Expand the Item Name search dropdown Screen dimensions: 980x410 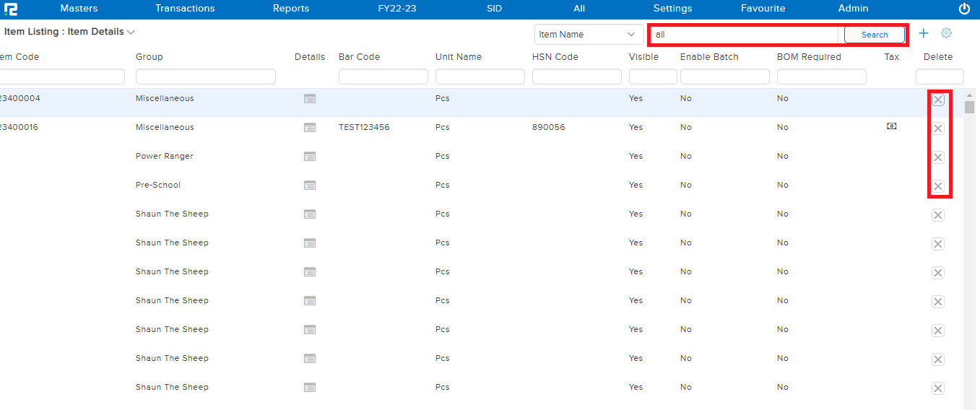coord(589,35)
